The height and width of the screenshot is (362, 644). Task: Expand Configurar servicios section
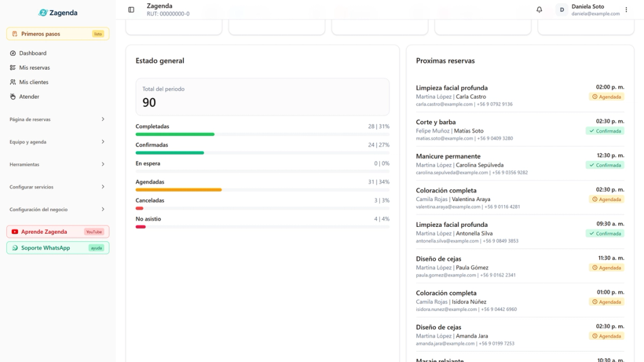(57, 187)
